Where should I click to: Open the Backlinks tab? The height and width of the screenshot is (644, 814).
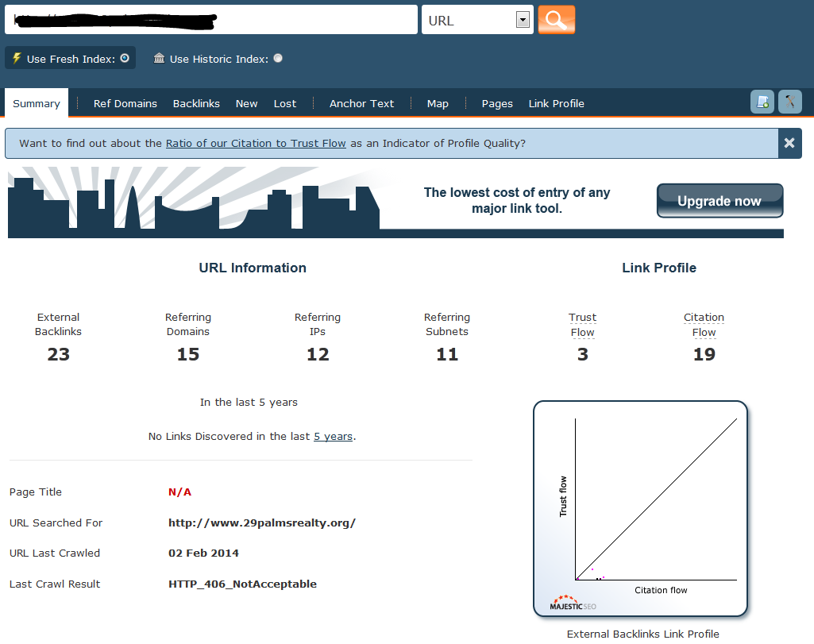pyautogui.click(x=196, y=103)
